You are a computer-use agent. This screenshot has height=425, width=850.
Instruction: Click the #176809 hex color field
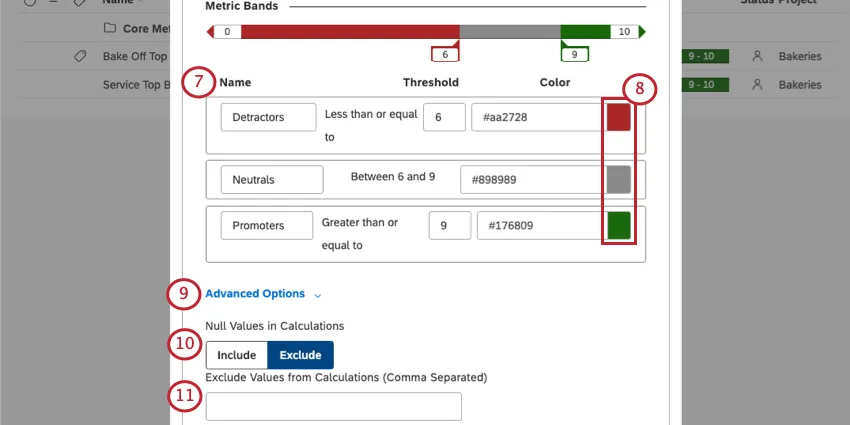pyautogui.click(x=541, y=226)
